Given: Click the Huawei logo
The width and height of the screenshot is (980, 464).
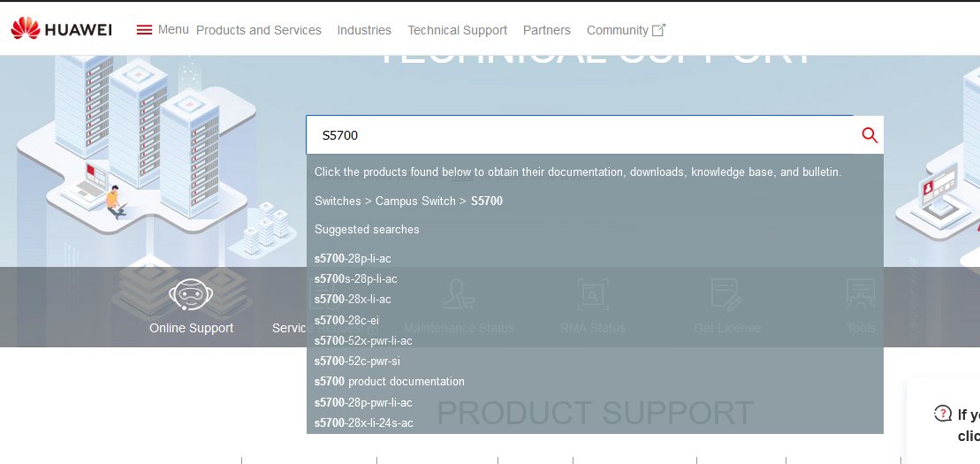Looking at the screenshot, I should tap(61, 29).
